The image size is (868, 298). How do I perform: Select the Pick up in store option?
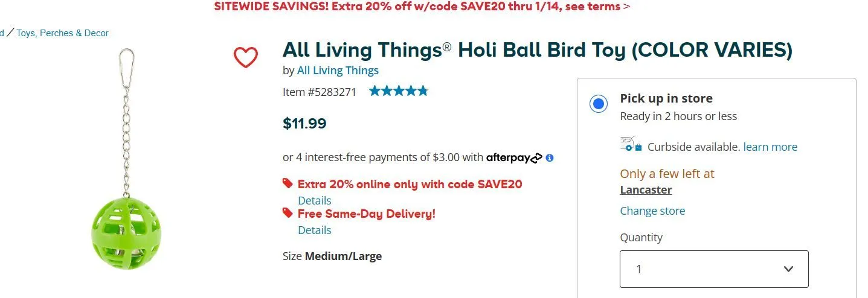tap(599, 104)
